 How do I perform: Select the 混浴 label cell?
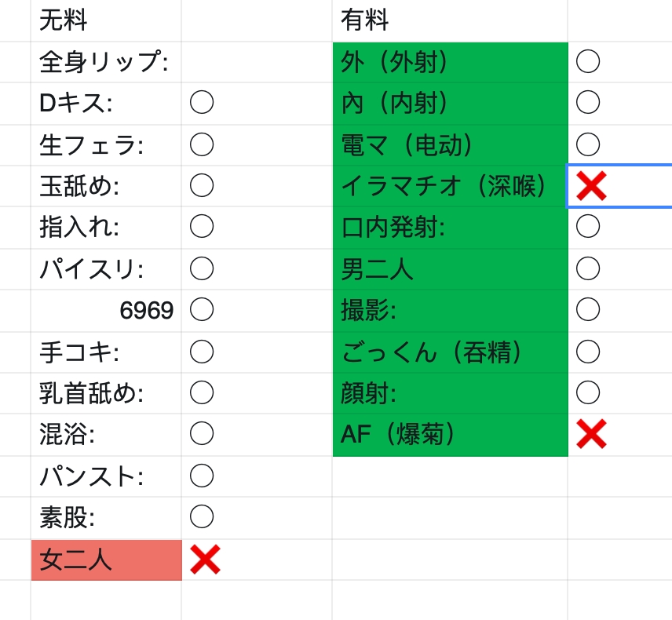[106, 435]
